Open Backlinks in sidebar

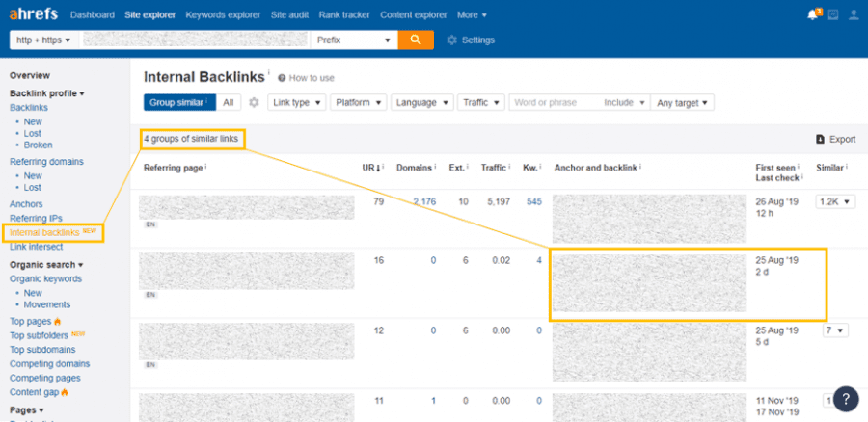[29, 107]
